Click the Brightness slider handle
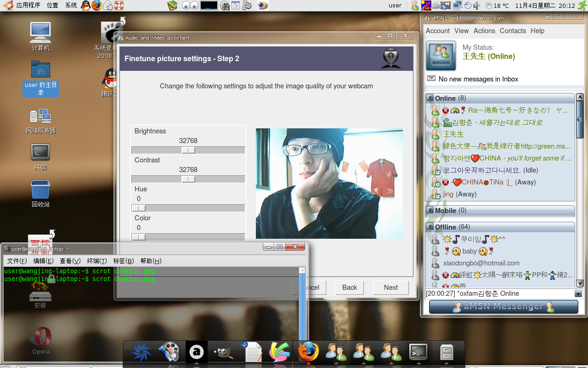Image resolution: width=588 pixels, height=368 pixels. click(x=188, y=150)
